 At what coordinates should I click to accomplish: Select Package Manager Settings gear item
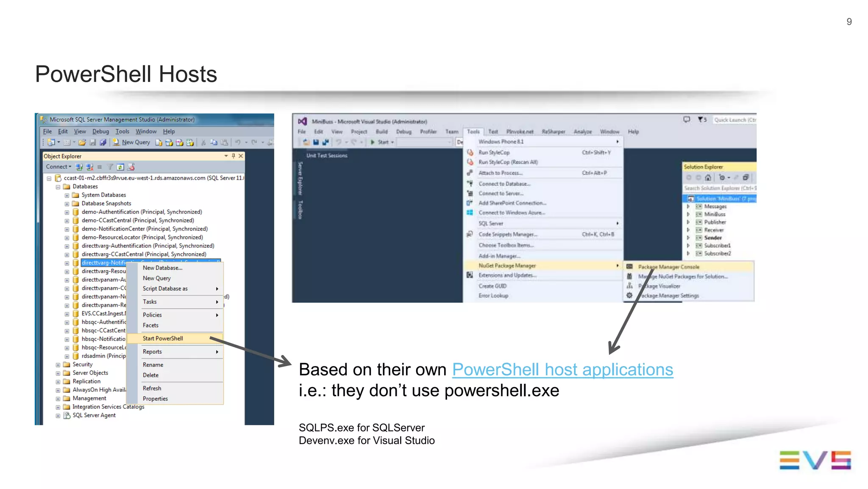click(689, 296)
